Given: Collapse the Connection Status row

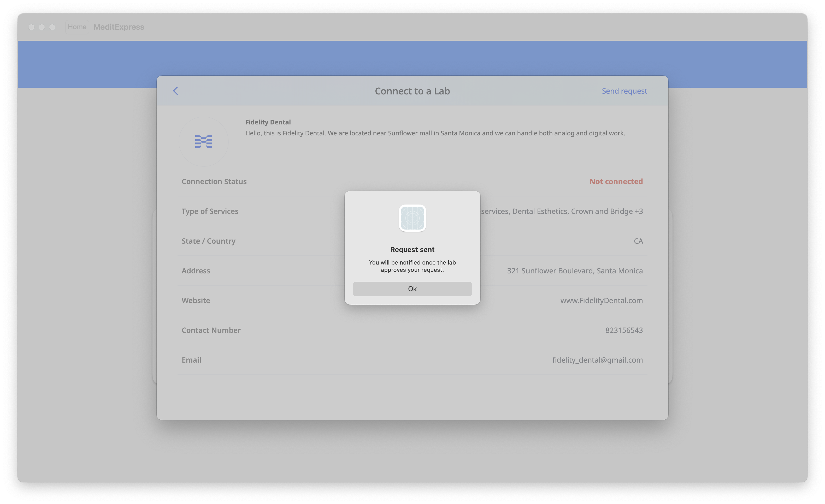Looking at the screenshot, I should tap(214, 181).
